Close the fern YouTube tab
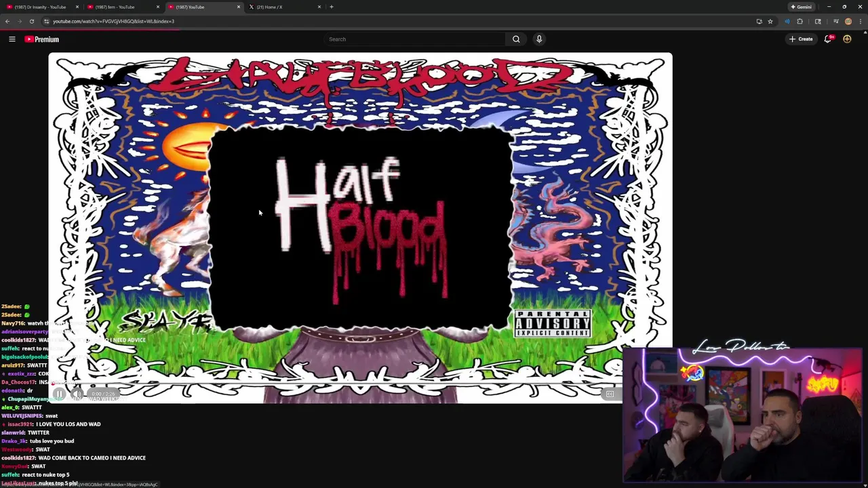This screenshot has width=868, height=488. [x=158, y=7]
